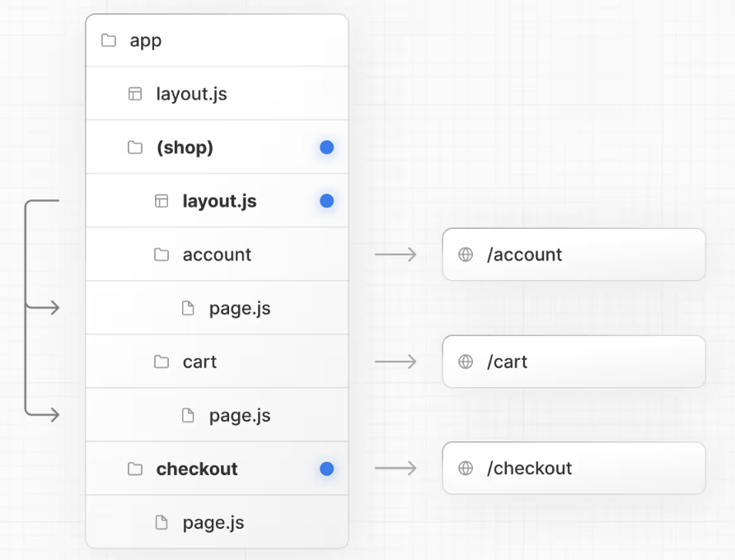Select page.js under the account folder
The width and height of the screenshot is (735, 560).
(239, 309)
